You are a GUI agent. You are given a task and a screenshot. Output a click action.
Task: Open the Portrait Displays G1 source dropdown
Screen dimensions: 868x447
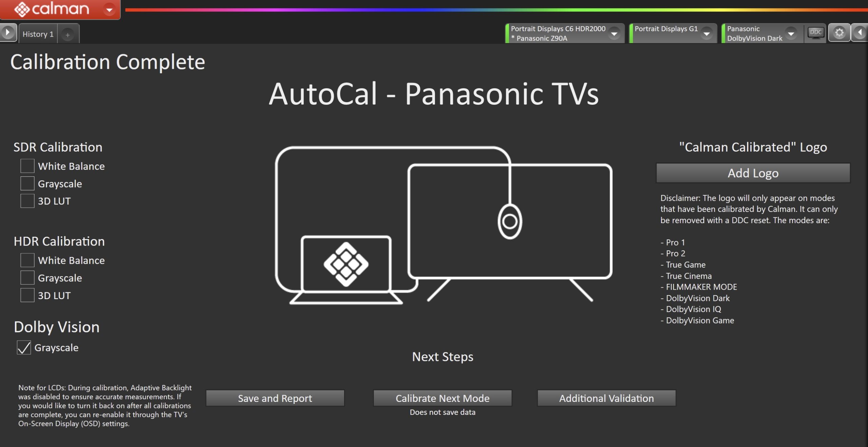707,34
